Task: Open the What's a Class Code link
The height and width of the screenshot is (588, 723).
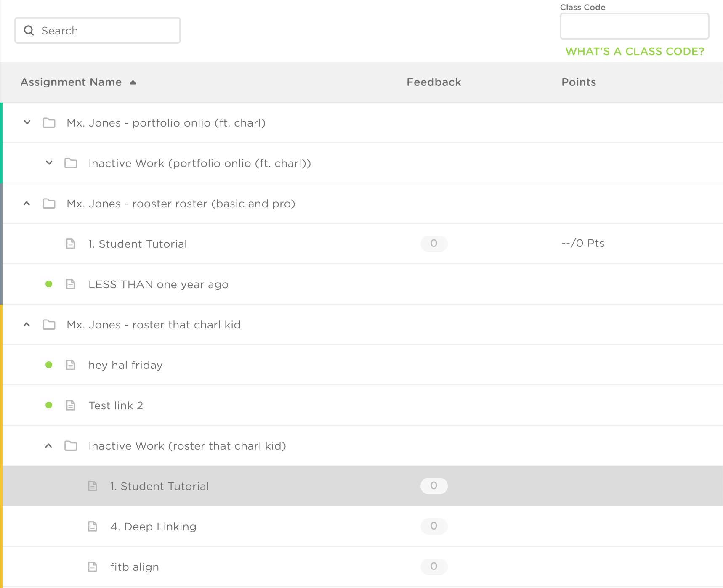Action: pos(634,51)
